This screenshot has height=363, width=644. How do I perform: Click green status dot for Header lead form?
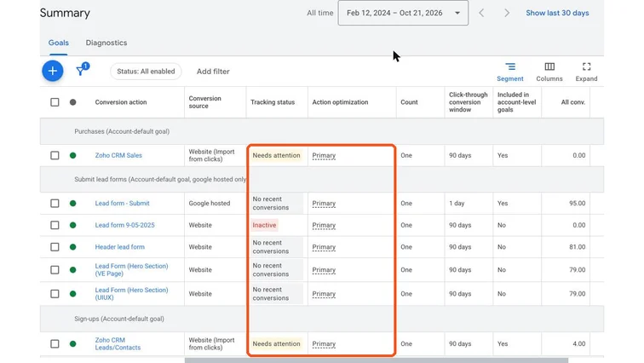pos(72,247)
